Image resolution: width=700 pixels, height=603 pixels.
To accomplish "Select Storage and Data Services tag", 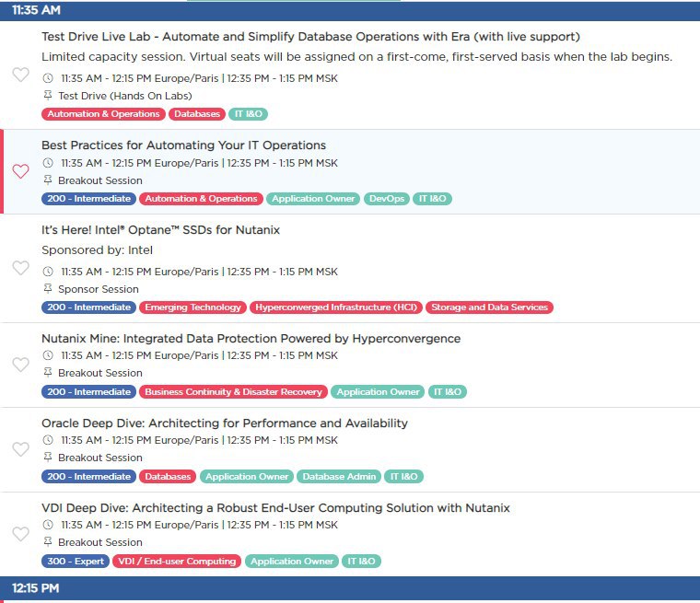I will [489, 307].
